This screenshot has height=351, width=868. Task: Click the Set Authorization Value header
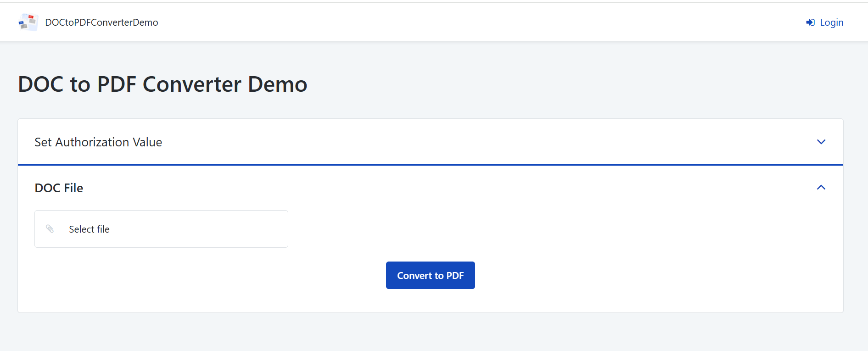[x=98, y=142]
